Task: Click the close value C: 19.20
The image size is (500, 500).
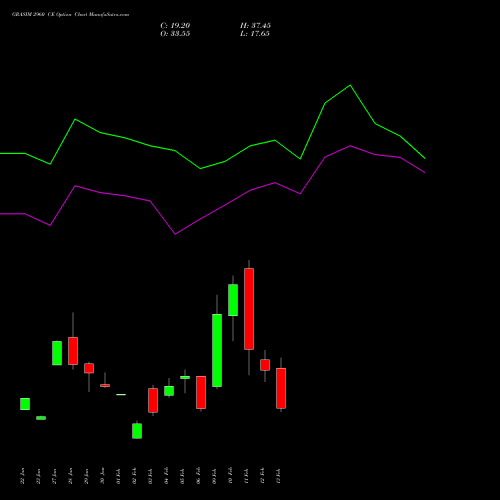Action: tap(175, 26)
